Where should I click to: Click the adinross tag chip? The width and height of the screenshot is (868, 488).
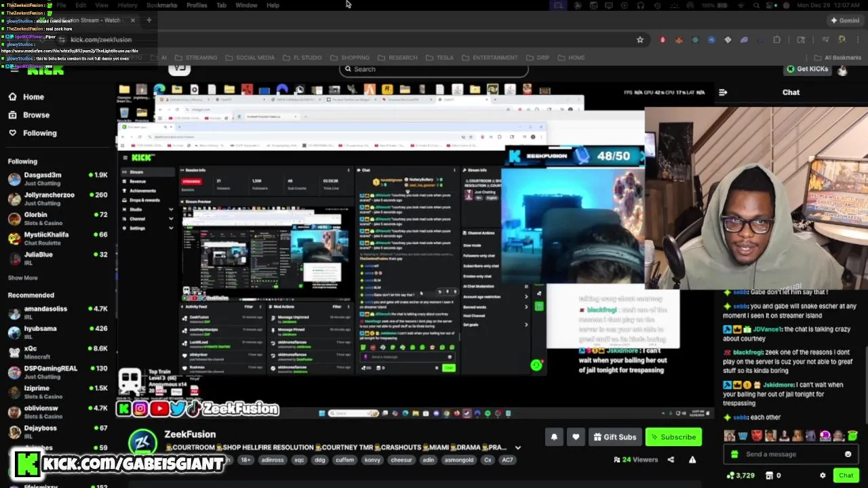pos(272,460)
